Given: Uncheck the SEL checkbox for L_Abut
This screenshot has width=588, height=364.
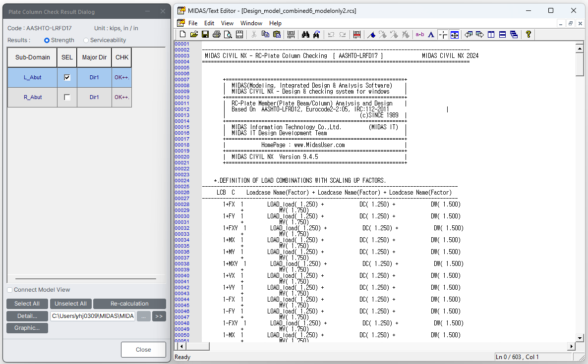Looking at the screenshot, I should [x=67, y=78].
